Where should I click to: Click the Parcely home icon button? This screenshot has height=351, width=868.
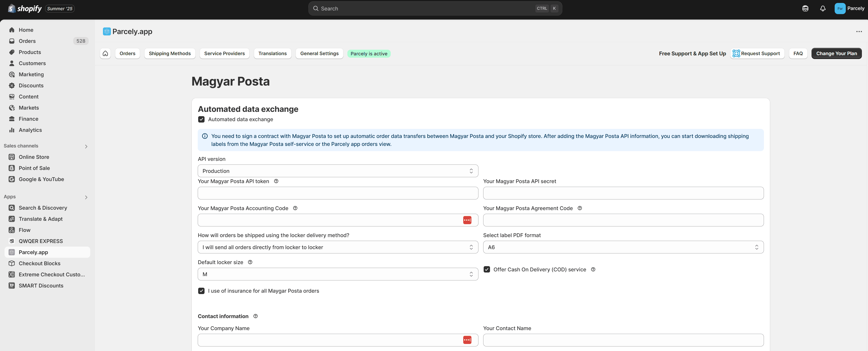click(x=105, y=53)
